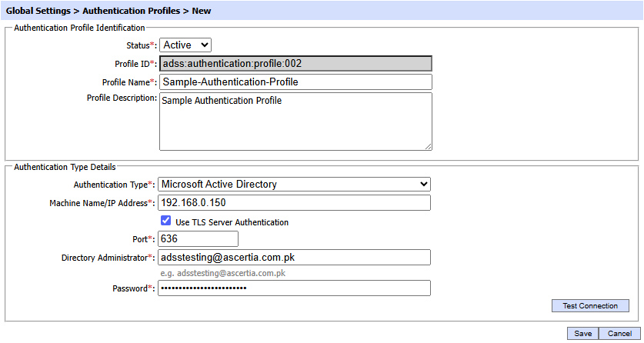Focus the Password field
The image size is (644, 343).
point(294,288)
